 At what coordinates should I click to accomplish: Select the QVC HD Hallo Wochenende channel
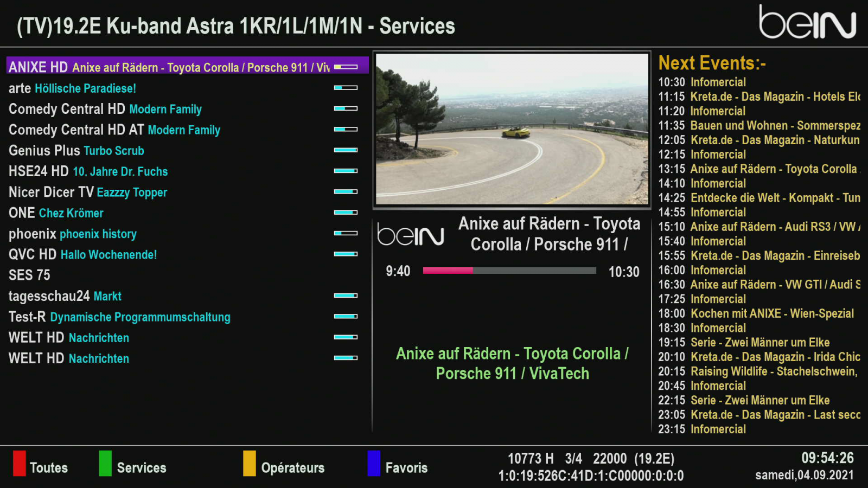(187, 254)
